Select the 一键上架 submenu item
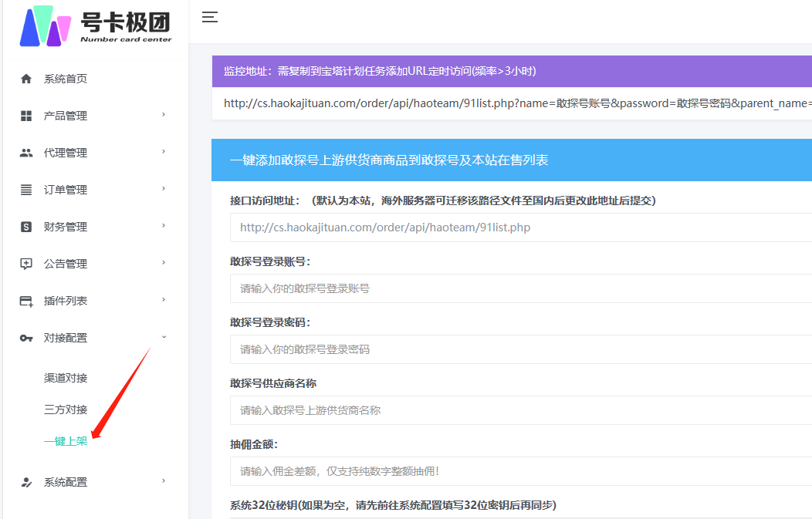 point(66,441)
